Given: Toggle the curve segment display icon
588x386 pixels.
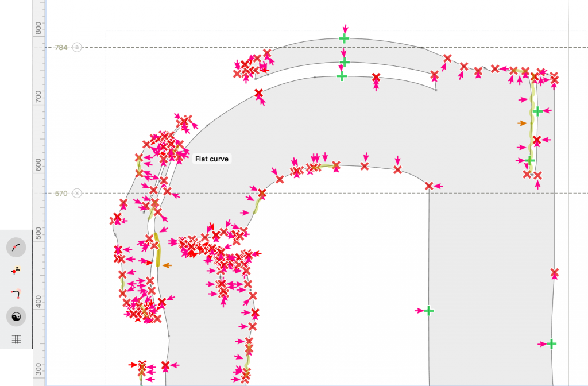Looking at the screenshot, I should point(16,247).
